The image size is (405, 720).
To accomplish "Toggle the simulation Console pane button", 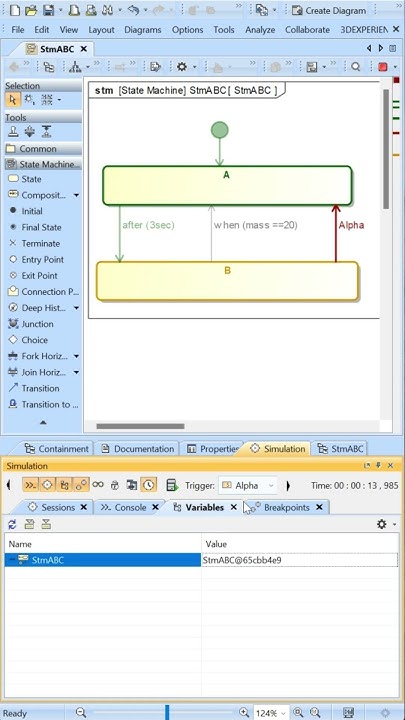I will (31, 485).
